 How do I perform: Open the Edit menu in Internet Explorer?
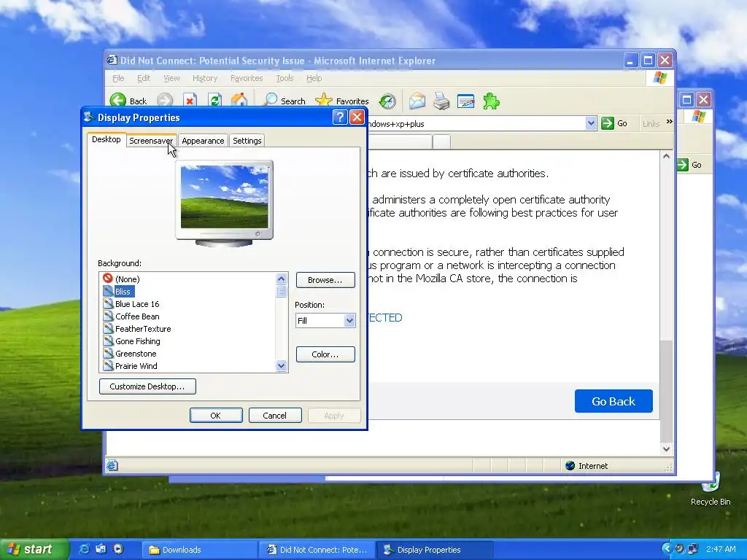(x=144, y=78)
